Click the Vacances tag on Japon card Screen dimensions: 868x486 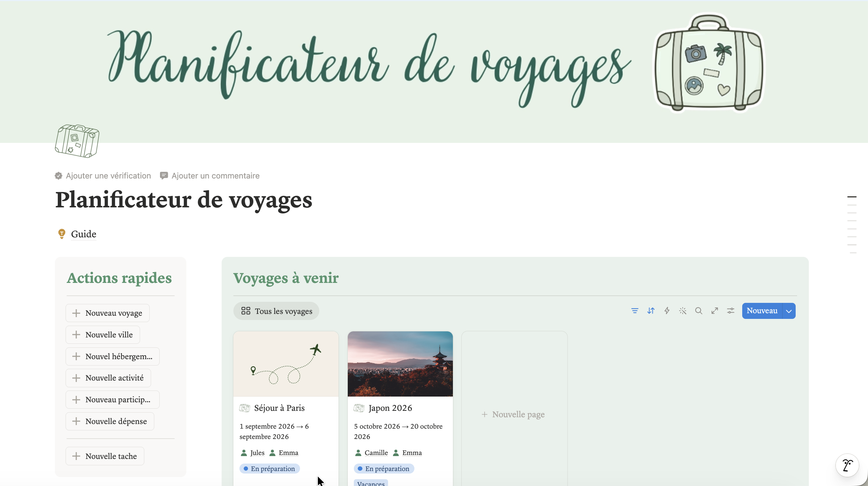point(371,483)
